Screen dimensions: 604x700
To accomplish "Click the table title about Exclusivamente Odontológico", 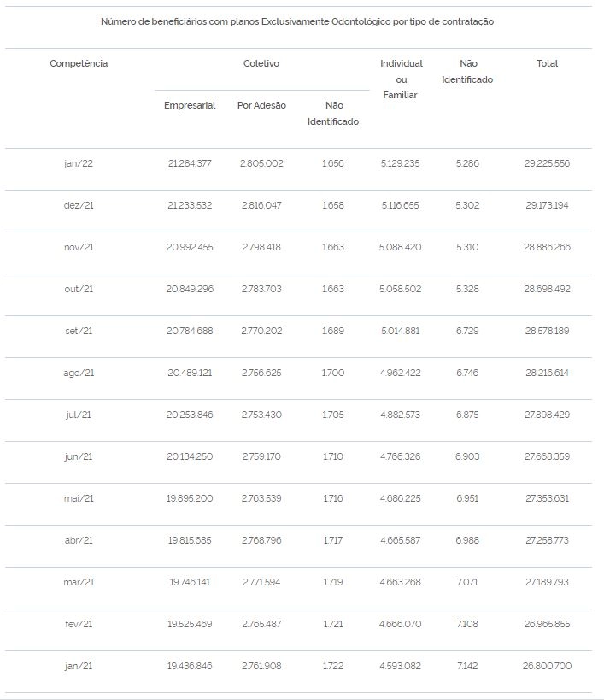I will coord(297,21).
